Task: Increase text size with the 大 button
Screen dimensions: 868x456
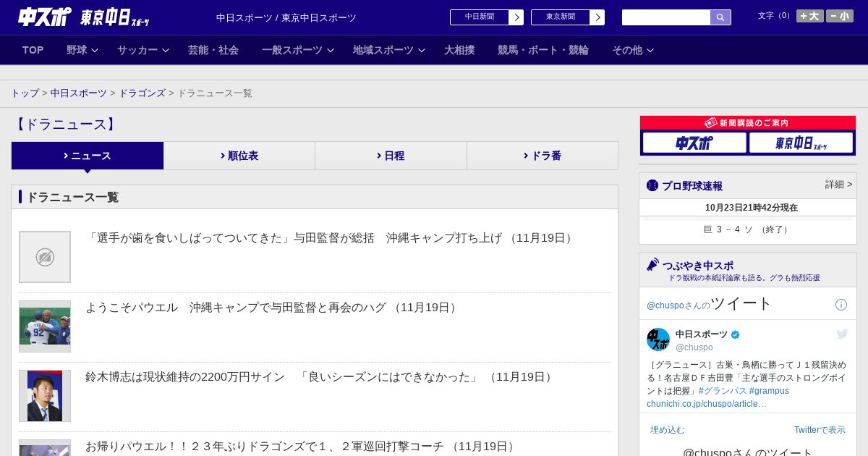Action: [x=810, y=16]
